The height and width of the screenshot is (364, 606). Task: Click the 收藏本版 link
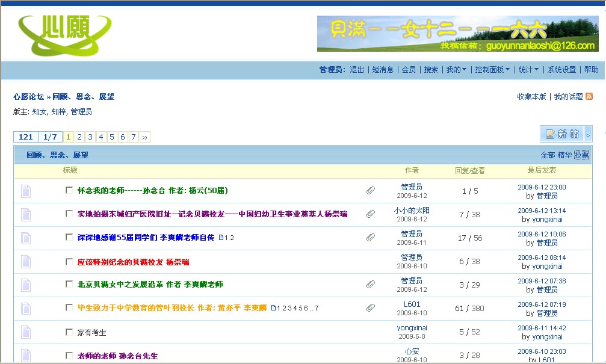pos(531,96)
